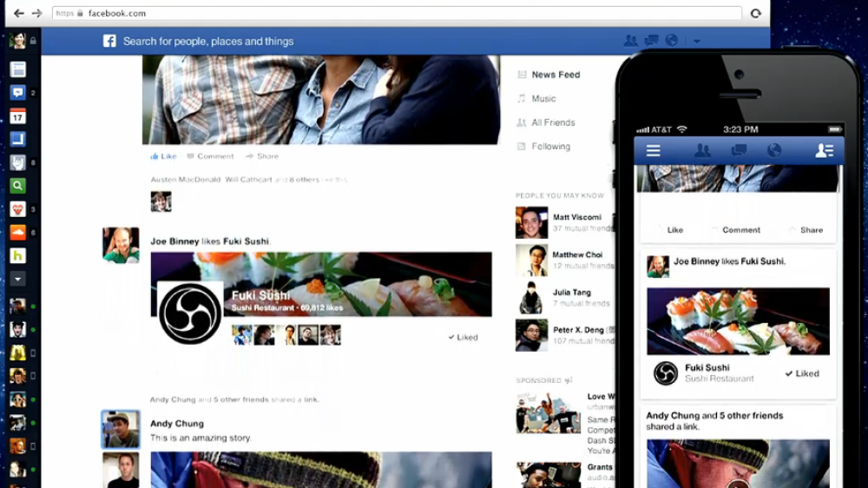Open the orange SoundCloud icon in sidebar
The image size is (868, 488).
(x=17, y=233)
